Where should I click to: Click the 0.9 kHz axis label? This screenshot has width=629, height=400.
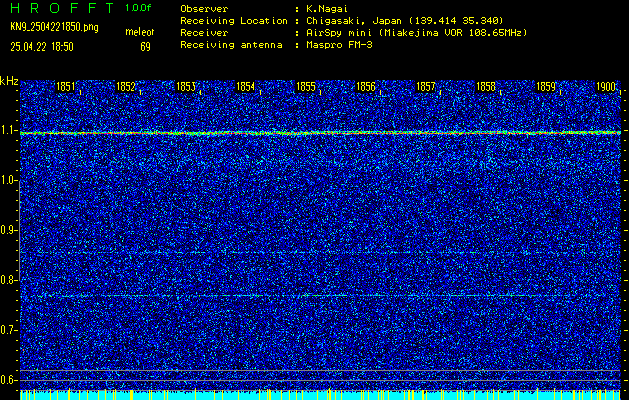point(7,230)
